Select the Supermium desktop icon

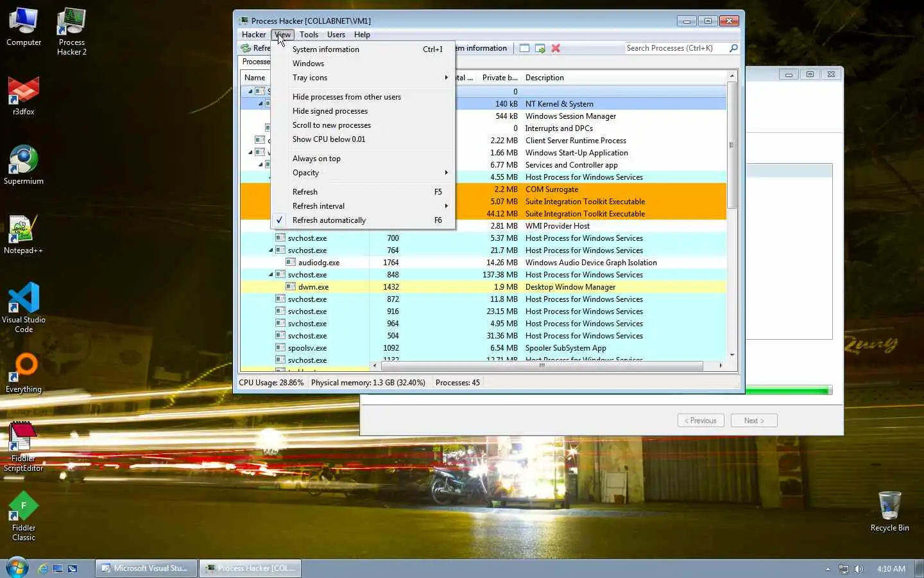pyautogui.click(x=24, y=166)
